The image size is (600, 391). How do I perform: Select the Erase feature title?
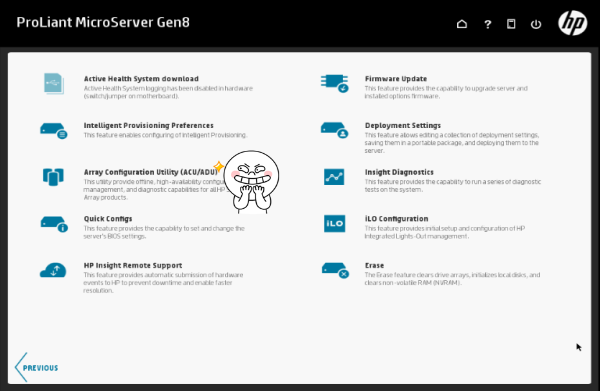pos(374,266)
